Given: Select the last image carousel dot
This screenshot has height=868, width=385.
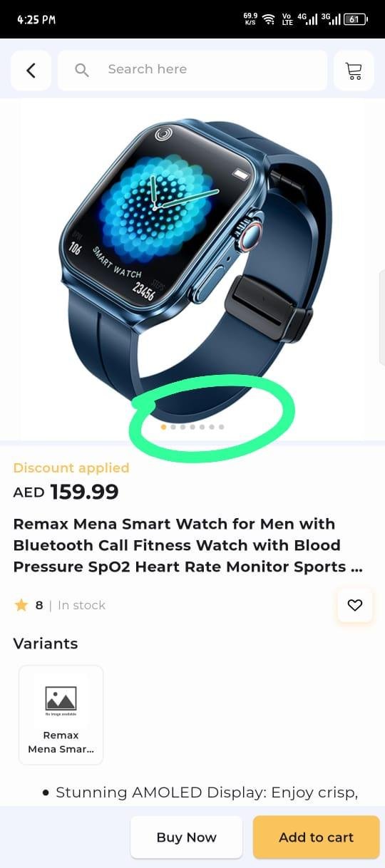Looking at the screenshot, I should tap(222, 427).
